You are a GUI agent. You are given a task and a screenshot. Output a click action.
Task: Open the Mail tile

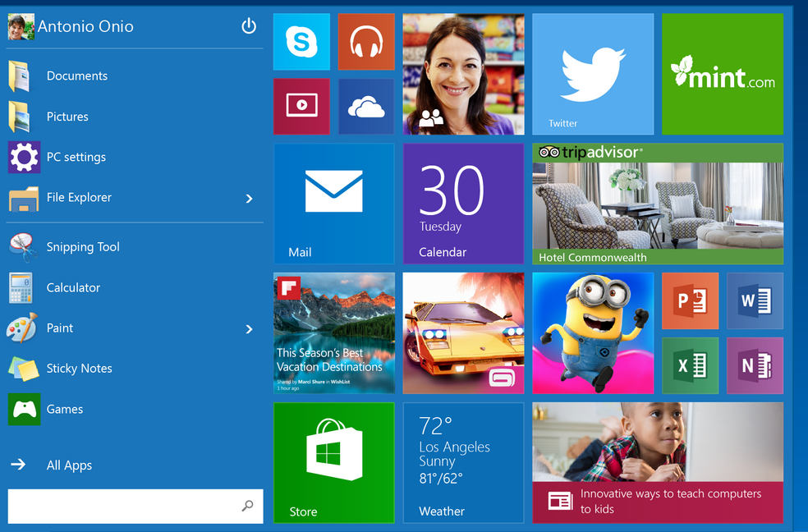click(334, 204)
